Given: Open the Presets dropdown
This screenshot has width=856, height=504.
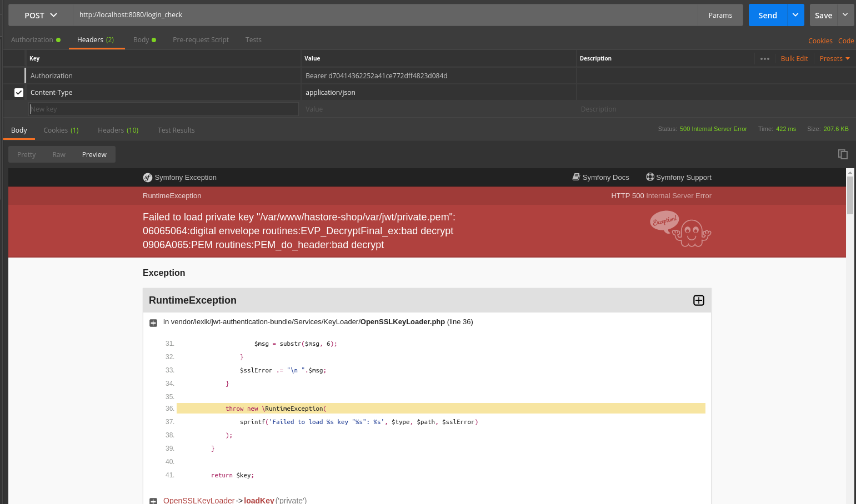Looking at the screenshot, I should [x=834, y=58].
